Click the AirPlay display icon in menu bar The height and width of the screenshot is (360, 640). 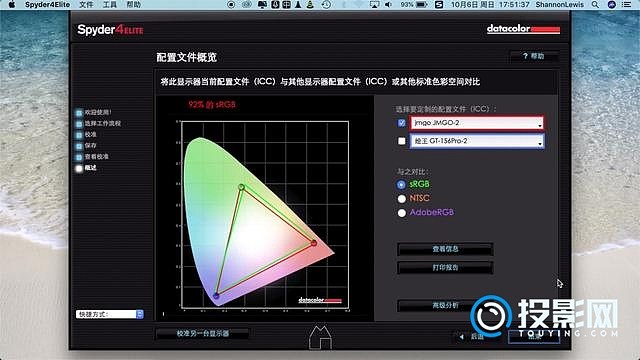(374, 5)
